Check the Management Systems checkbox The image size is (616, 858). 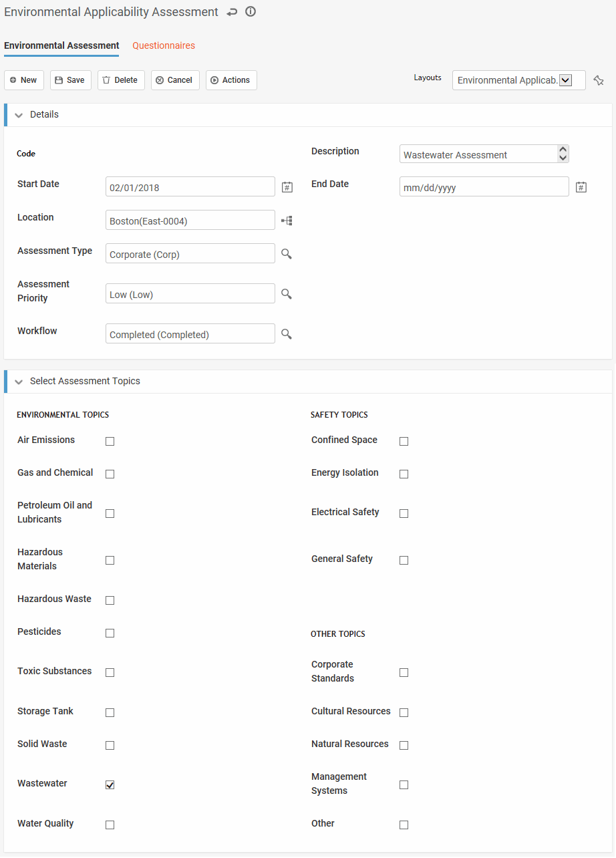(404, 784)
